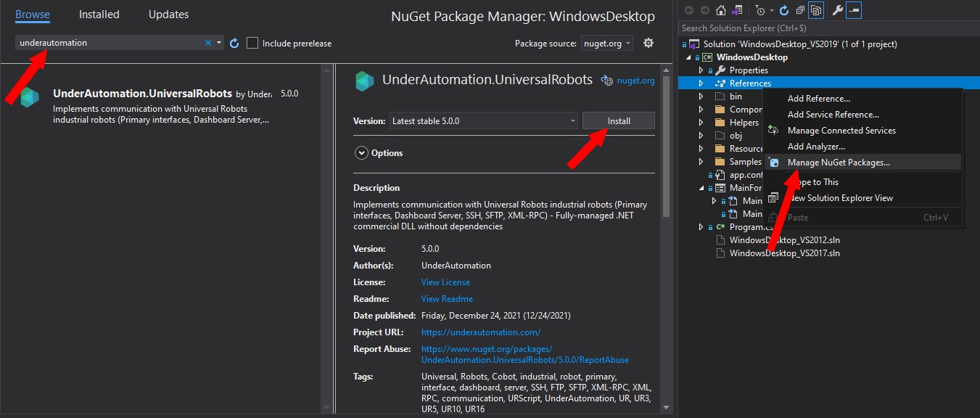The width and height of the screenshot is (980, 418).
Task: Click the Search Solution Explorer field
Action: [x=829, y=28]
